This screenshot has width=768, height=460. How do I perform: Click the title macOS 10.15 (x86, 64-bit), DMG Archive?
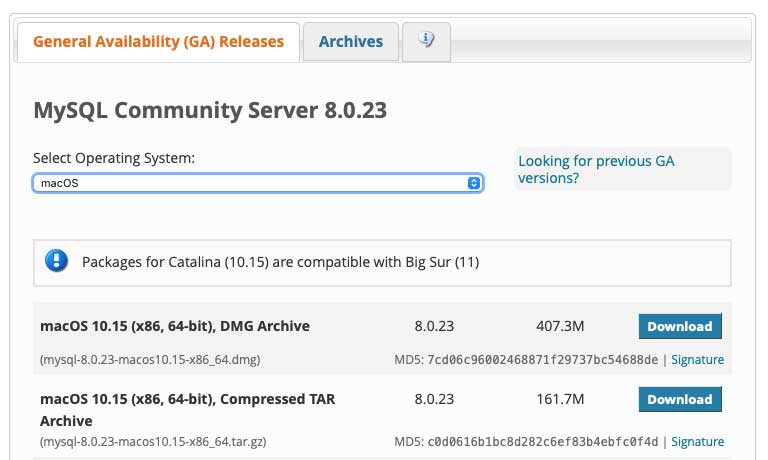175,326
